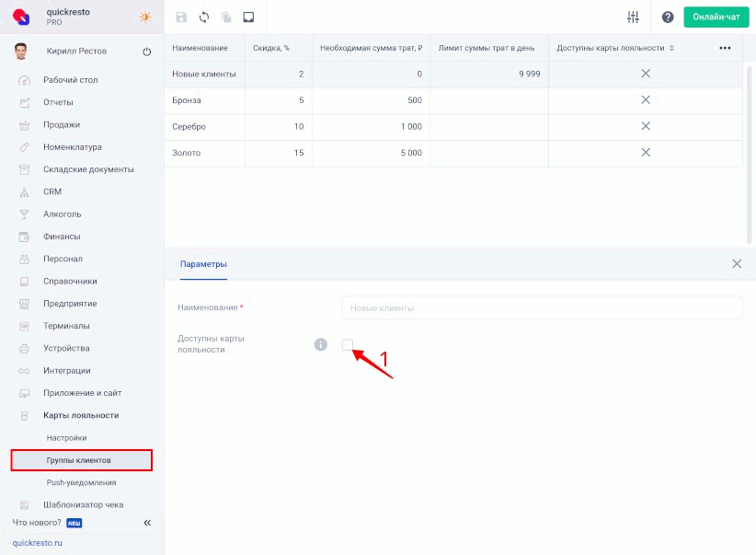756x555 pixels.
Task: Click the Предприятие store icon
Action: coord(24,304)
